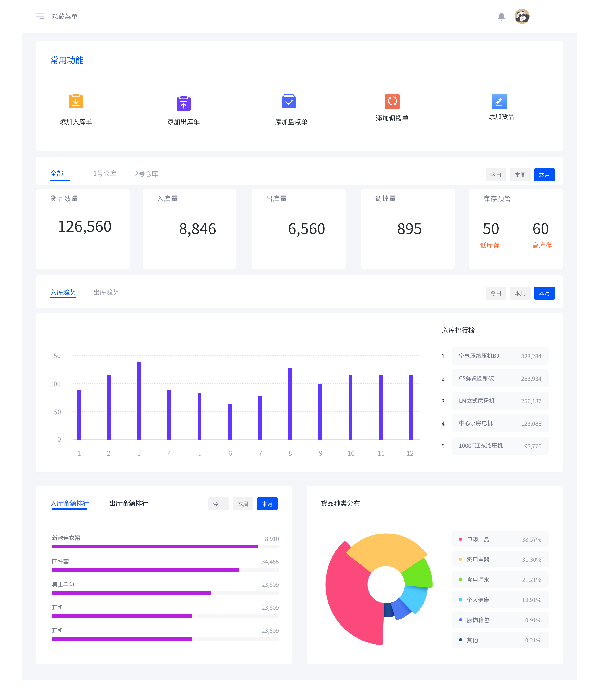Switch to the 2号仓库 tab
The height and width of the screenshot is (700, 597).
[x=146, y=174]
